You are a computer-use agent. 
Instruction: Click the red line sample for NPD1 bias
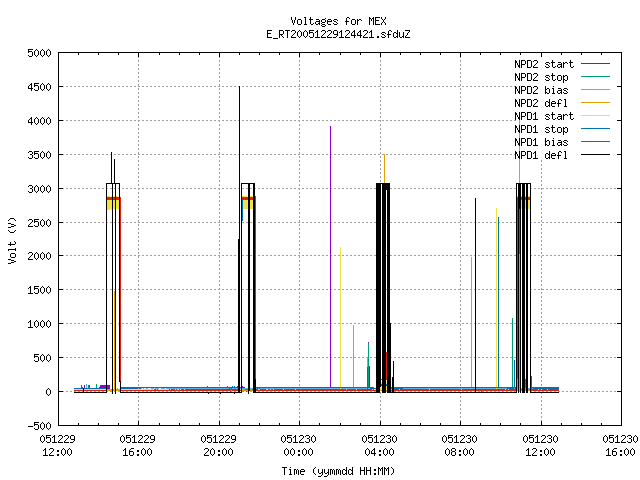pyautogui.click(x=595, y=142)
